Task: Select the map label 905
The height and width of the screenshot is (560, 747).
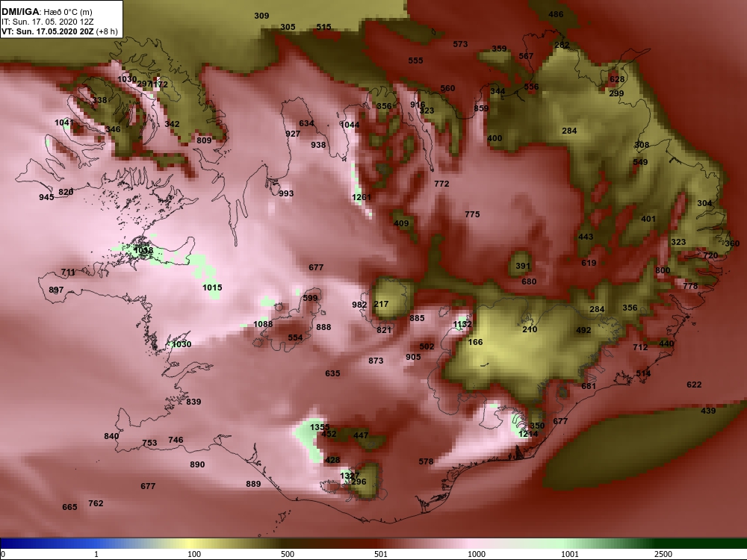Action: point(413,357)
